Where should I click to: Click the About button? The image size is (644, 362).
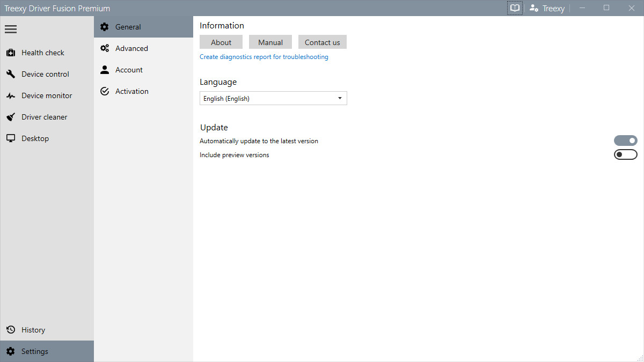[x=221, y=42]
